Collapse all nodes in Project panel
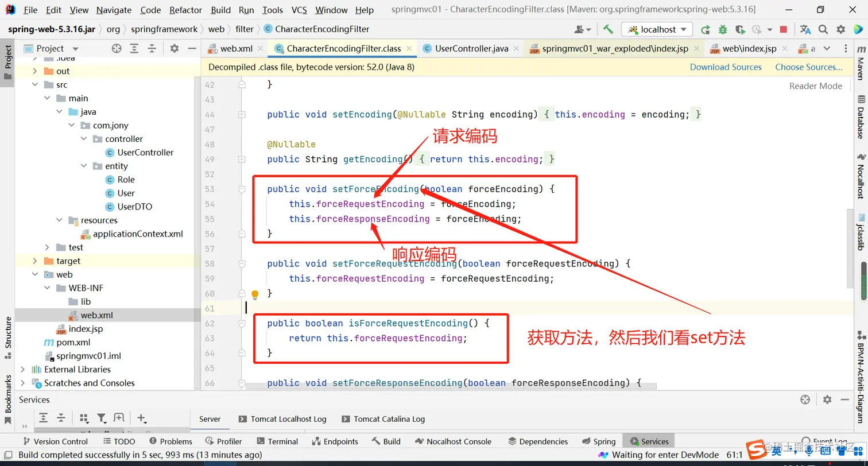The image size is (868, 466). 152,49
